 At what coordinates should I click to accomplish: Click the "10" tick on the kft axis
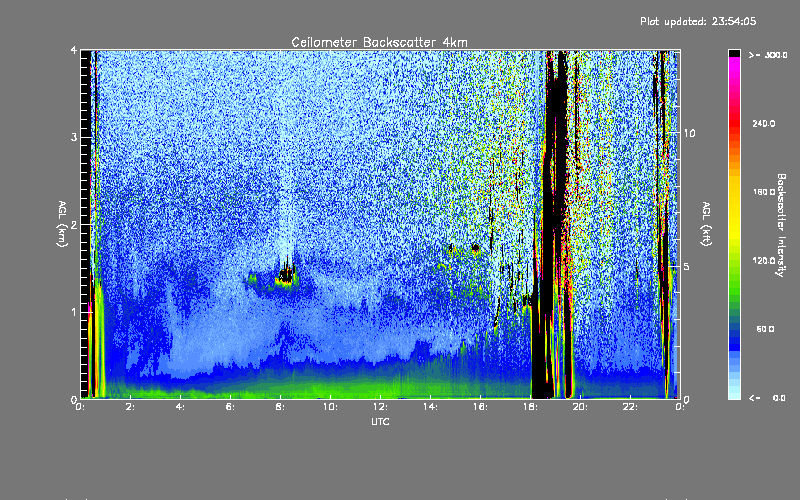point(689,133)
